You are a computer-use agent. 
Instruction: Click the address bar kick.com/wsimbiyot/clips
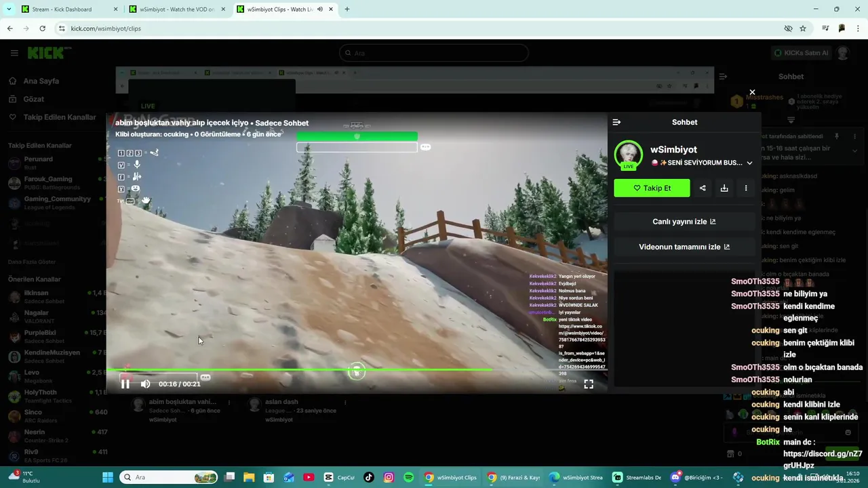(106, 28)
